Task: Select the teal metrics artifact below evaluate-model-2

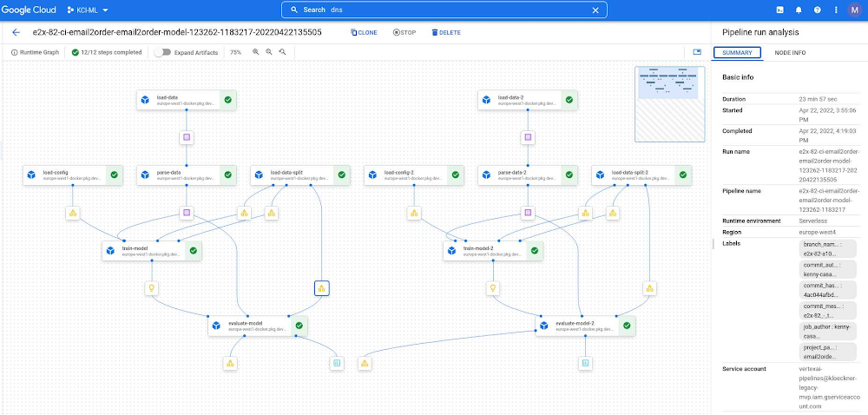Action: [x=585, y=363]
